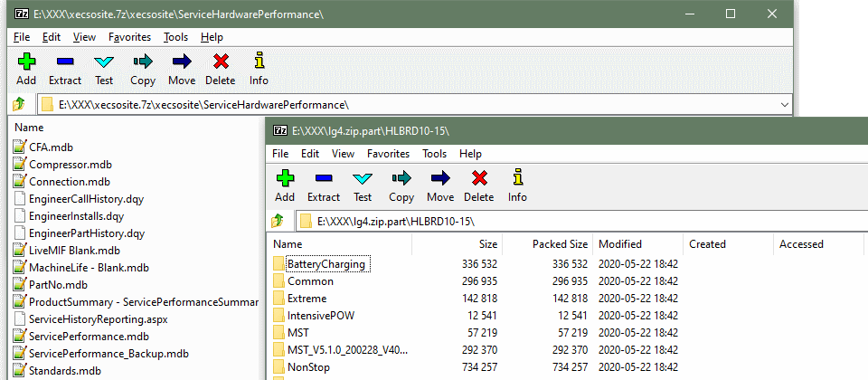This screenshot has width=868, height=380.
Task: Click the Extreme folder icon
Action: (x=279, y=298)
